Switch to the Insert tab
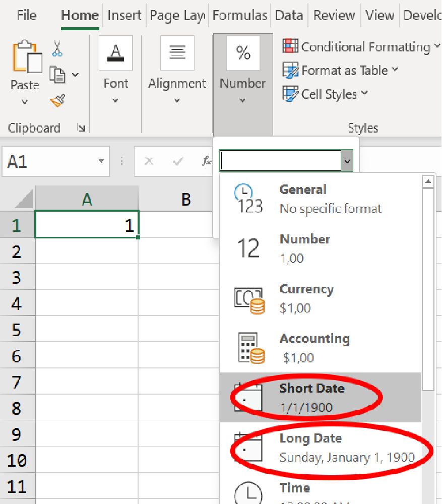 tap(124, 15)
